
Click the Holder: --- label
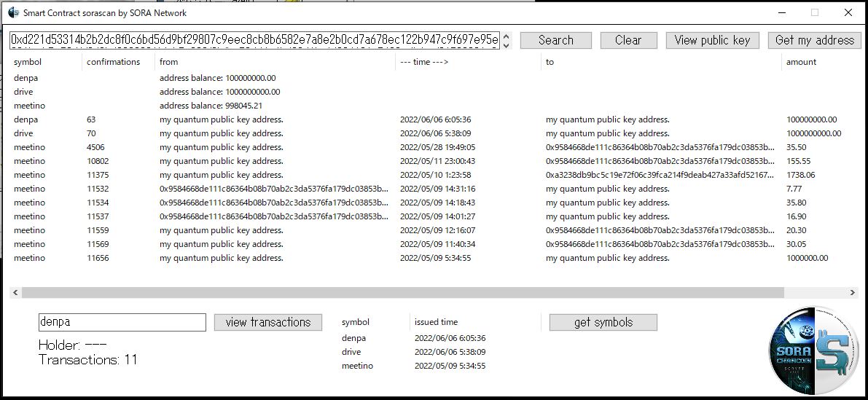pos(73,345)
